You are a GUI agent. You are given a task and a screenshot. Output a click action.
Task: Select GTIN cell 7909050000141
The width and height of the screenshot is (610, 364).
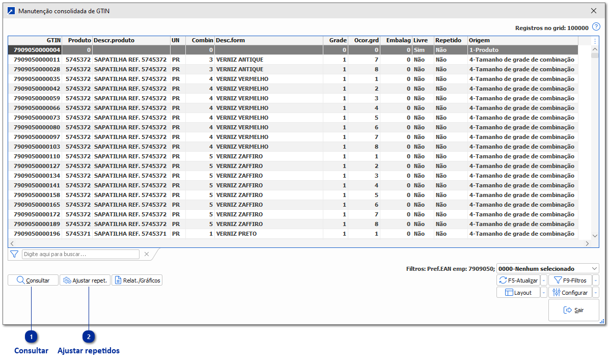click(35, 185)
